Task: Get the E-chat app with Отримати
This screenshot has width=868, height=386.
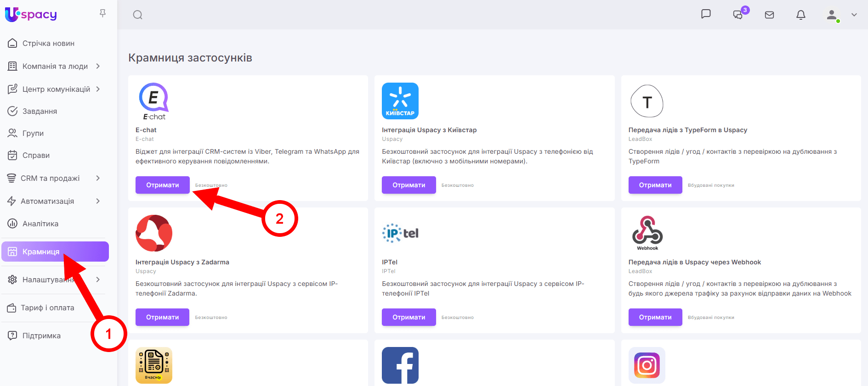Action: (163, 185)
